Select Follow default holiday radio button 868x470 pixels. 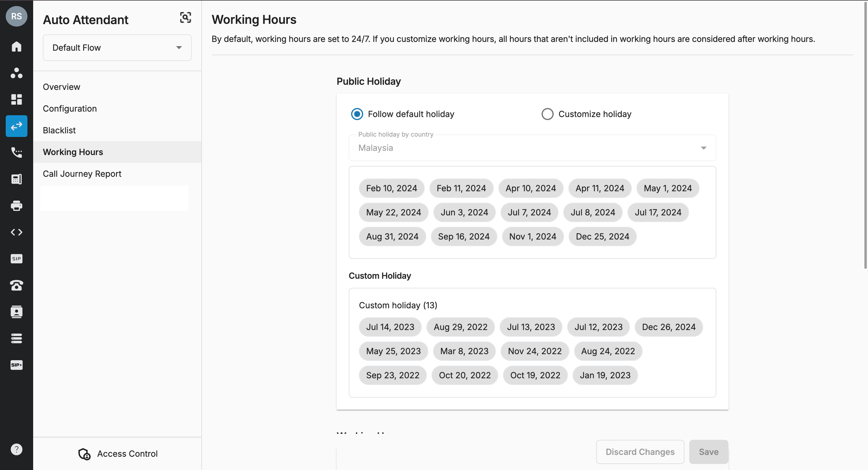pyautogui.click(x=357, y=114)
